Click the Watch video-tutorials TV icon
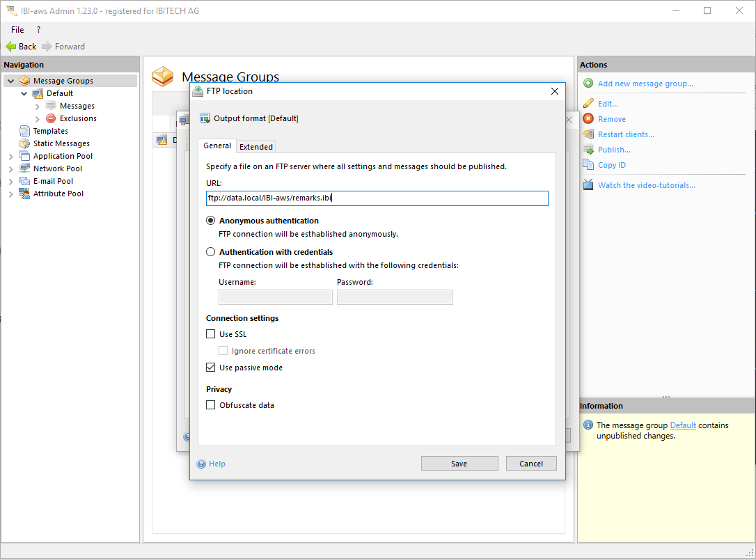This screenshot has height=559, width=756. pos(588,185)
